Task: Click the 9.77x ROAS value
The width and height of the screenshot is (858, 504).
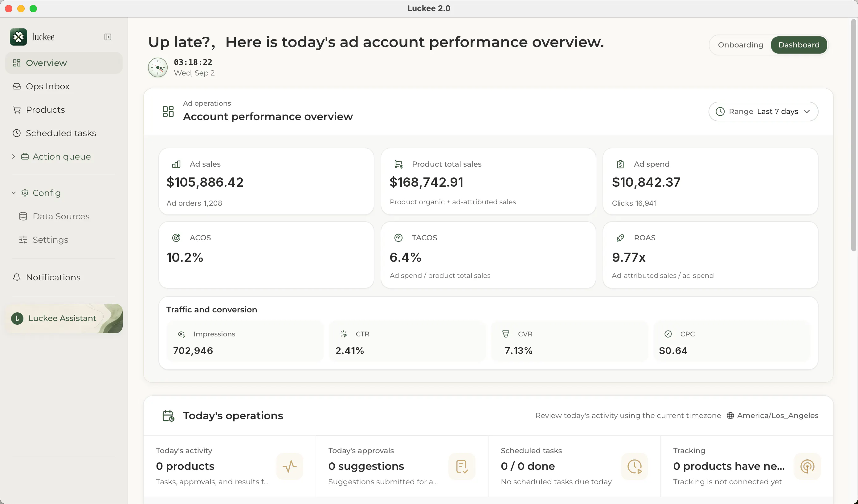Action: pyautogui.click(x=628, y=257)
